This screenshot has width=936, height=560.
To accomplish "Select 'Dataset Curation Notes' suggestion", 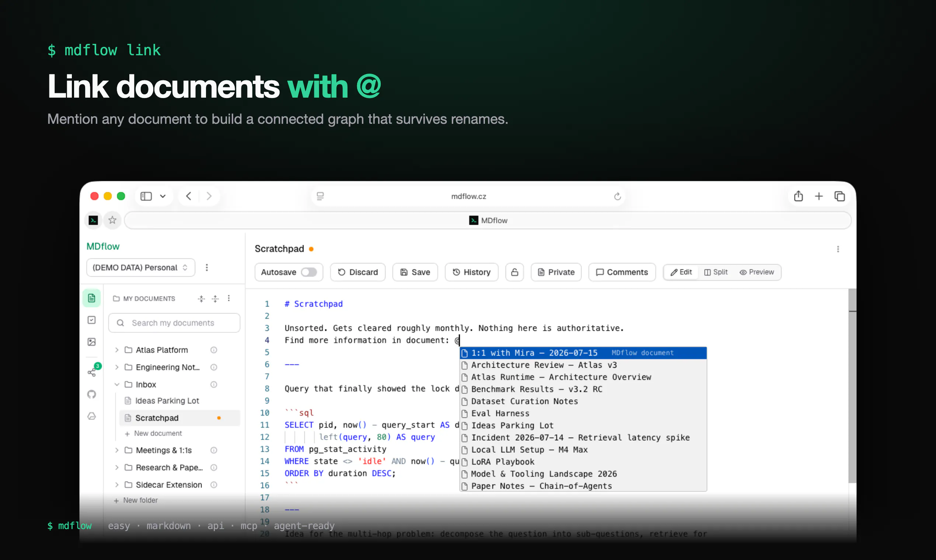I will pyautogui.click(x=583, y=401).
